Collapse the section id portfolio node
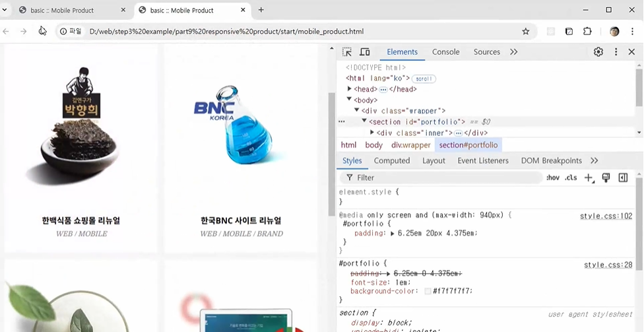Viewport: 644px width, 332px height. point(364,121)
